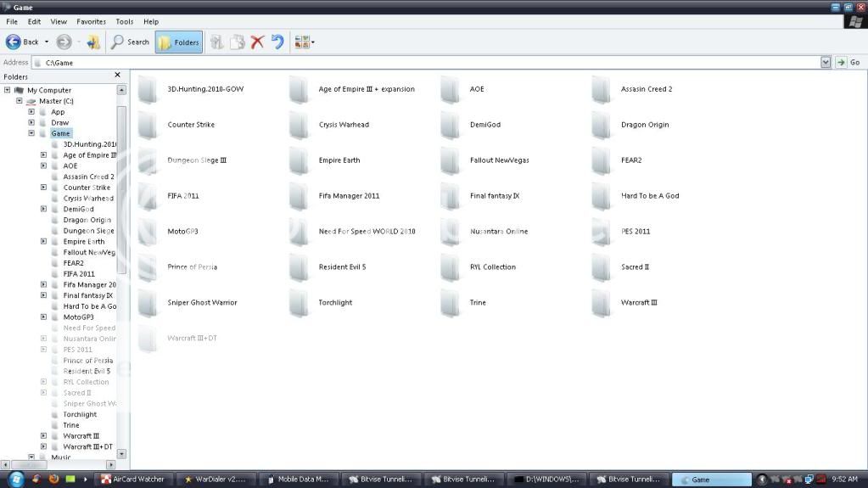This screenshot has height=488, width=868.
Task: Click folder tree horizontal scrollbar right arrow
Action: click(110, 465)
